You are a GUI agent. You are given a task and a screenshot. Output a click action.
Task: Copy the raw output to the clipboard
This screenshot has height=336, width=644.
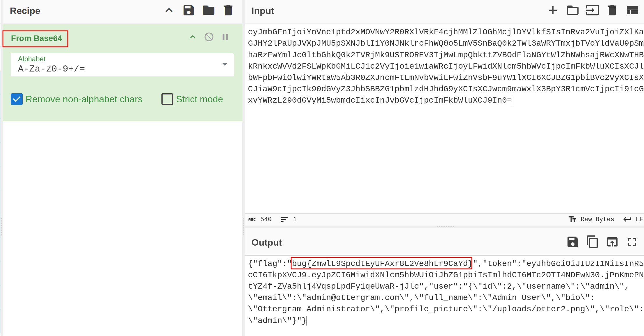click(x=592, y=242)
